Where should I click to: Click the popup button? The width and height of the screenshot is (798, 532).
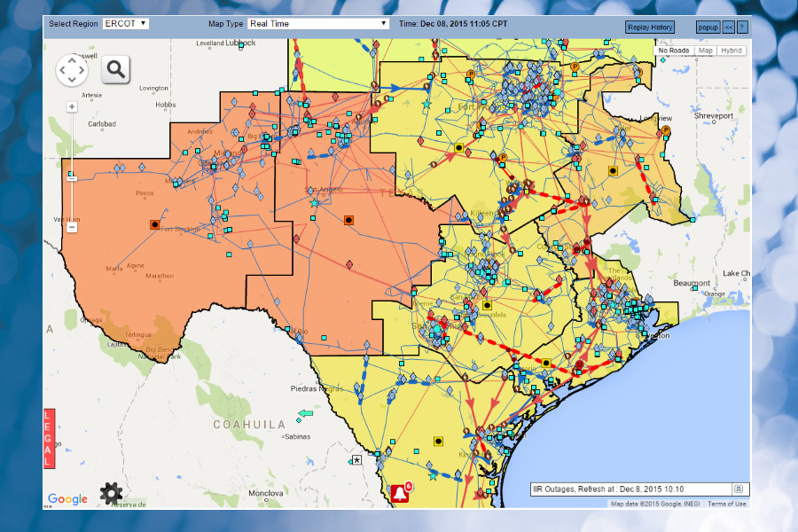tap(708, 27)
